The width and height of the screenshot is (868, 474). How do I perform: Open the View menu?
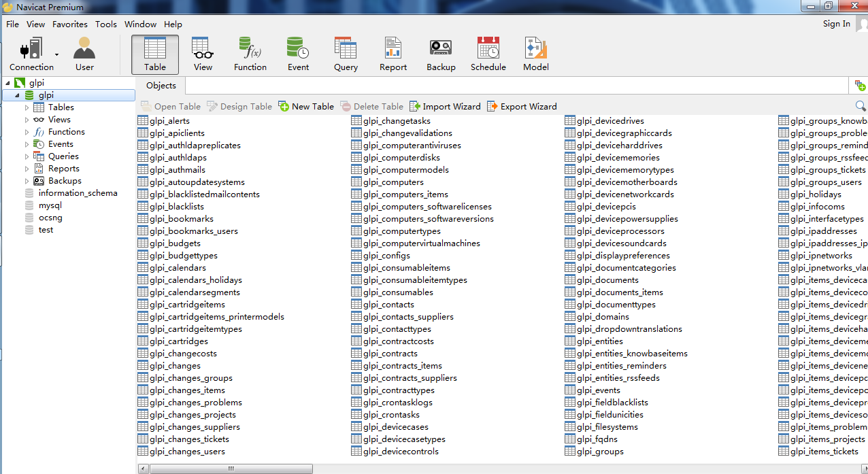pos(35,24)
